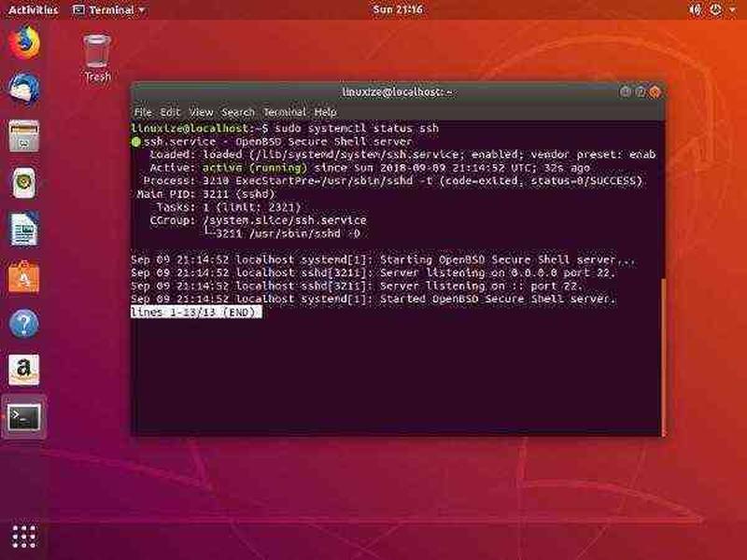Click the power icon in top bar
Image resolution: width=747 pixels, height=560 pixels.
click(x=715, y=9)
